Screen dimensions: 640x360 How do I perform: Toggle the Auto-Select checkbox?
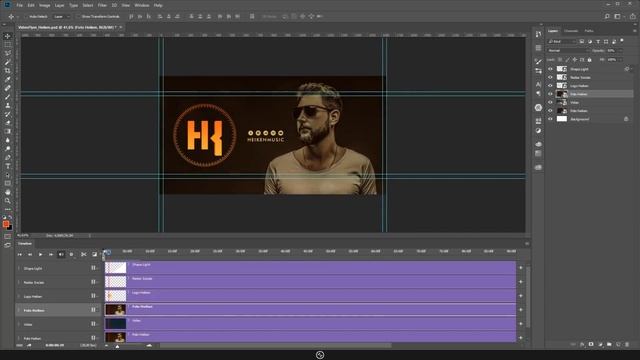tap(26, 17)
